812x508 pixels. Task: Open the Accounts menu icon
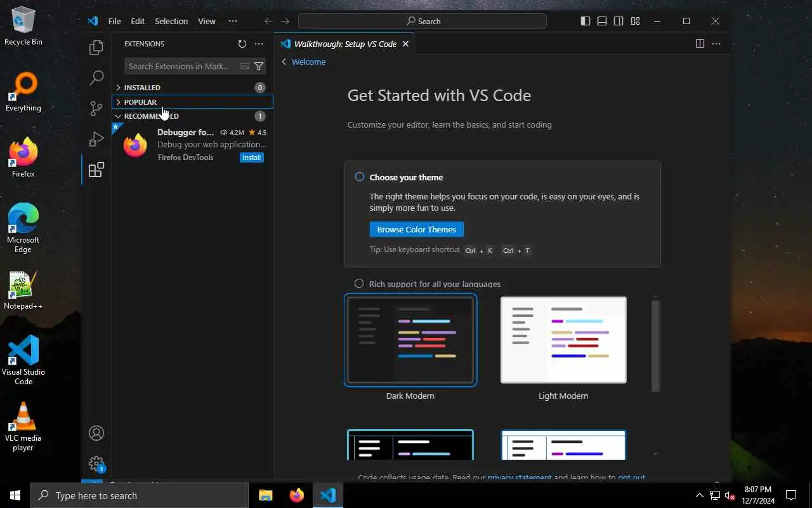pyautogui.click(x=96, y=433)
